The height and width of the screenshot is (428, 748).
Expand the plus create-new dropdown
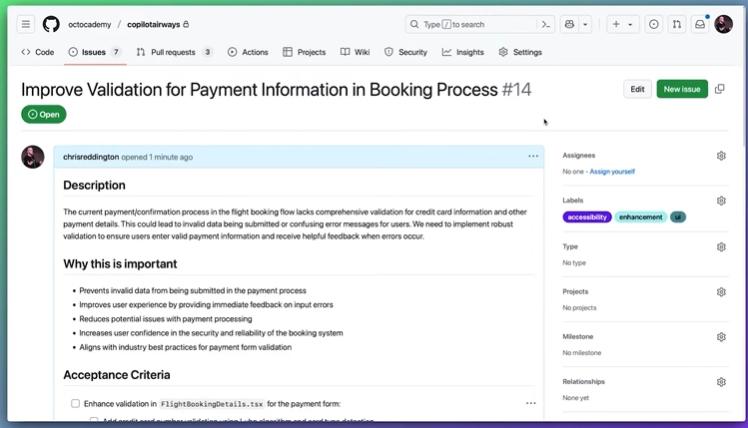click(x=622, y=24)
